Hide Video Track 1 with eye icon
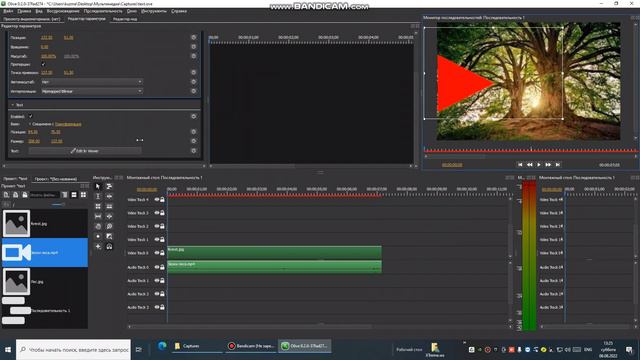 click(157, 240)
